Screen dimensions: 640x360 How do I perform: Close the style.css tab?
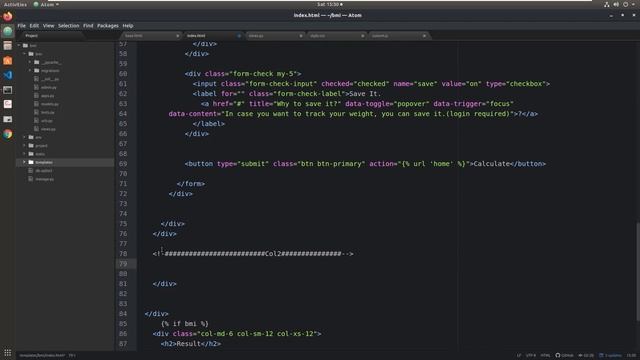coord(362,36)
